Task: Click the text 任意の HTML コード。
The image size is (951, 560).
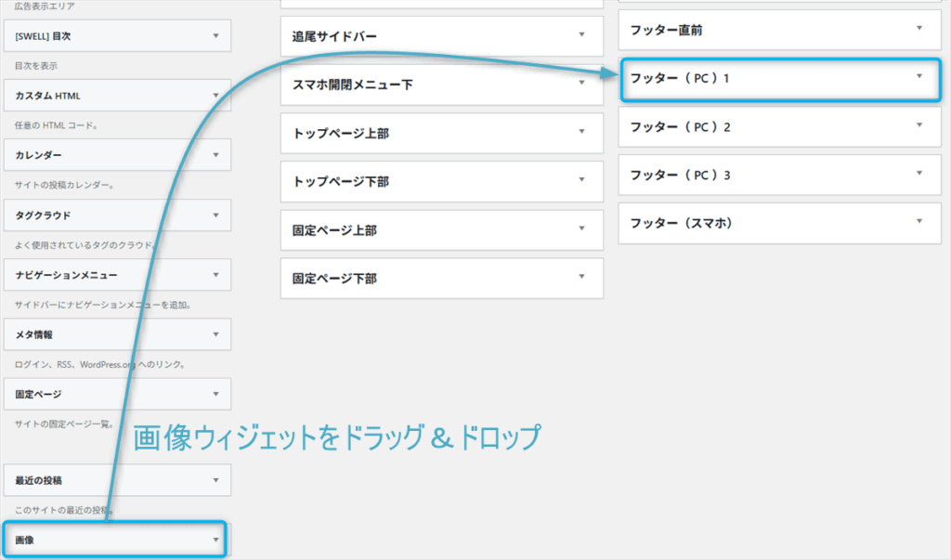Action: 57,125
